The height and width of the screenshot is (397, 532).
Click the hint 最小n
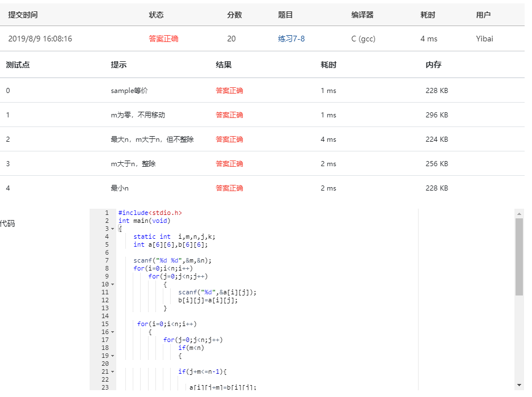pyautogui.click(x=120, y=188)
